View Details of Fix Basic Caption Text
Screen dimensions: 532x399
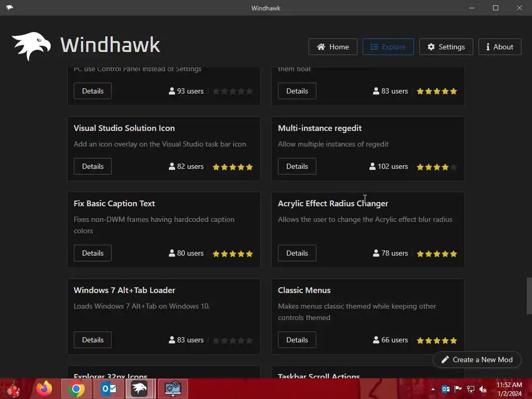92,253
